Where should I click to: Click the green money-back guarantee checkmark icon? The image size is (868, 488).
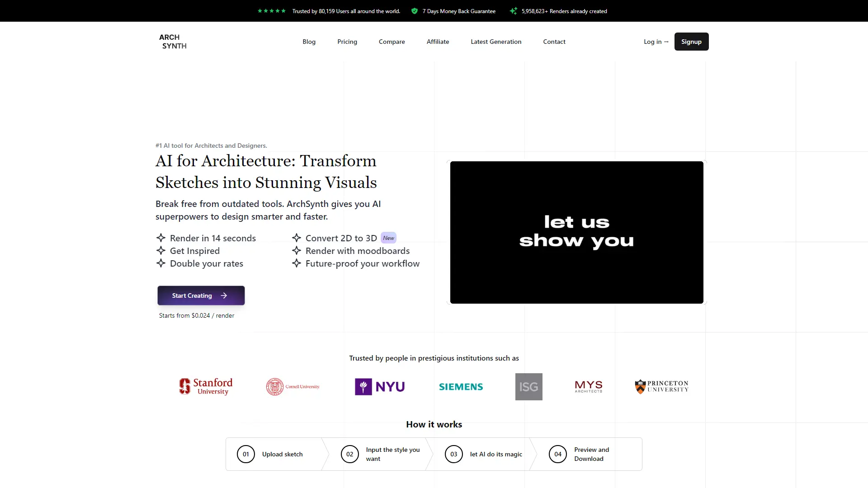[x=415, y=11]
